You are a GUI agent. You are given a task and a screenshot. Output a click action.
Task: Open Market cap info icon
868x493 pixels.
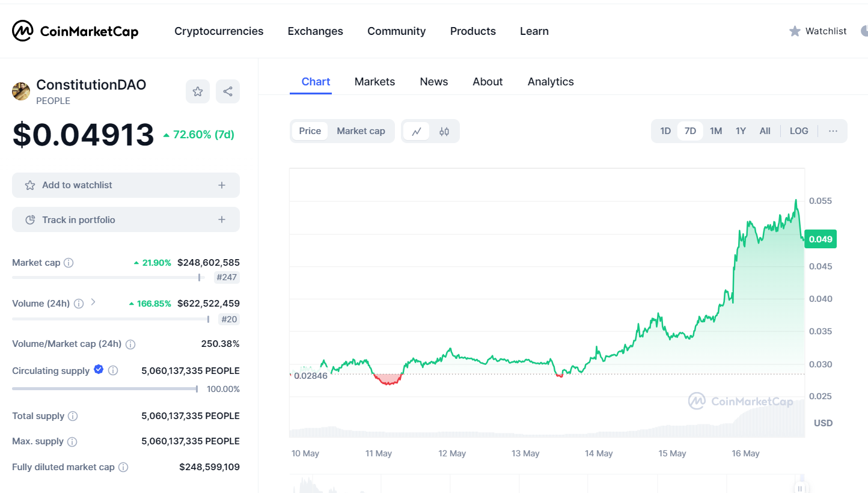click(x=69, y=263)
